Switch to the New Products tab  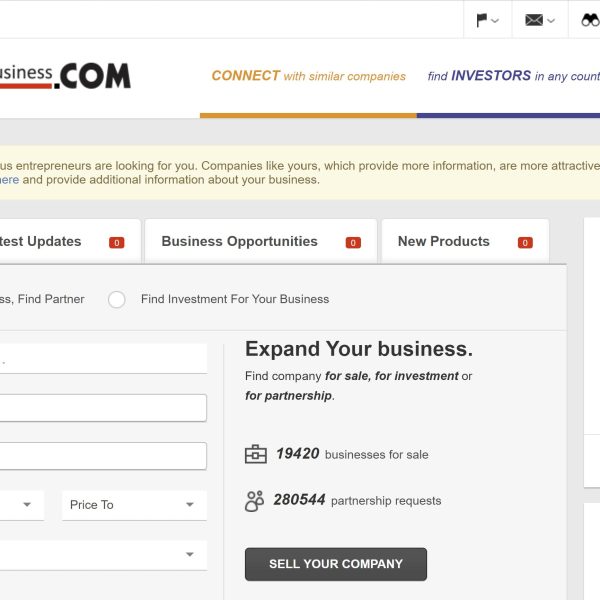(x=444, y=241)
